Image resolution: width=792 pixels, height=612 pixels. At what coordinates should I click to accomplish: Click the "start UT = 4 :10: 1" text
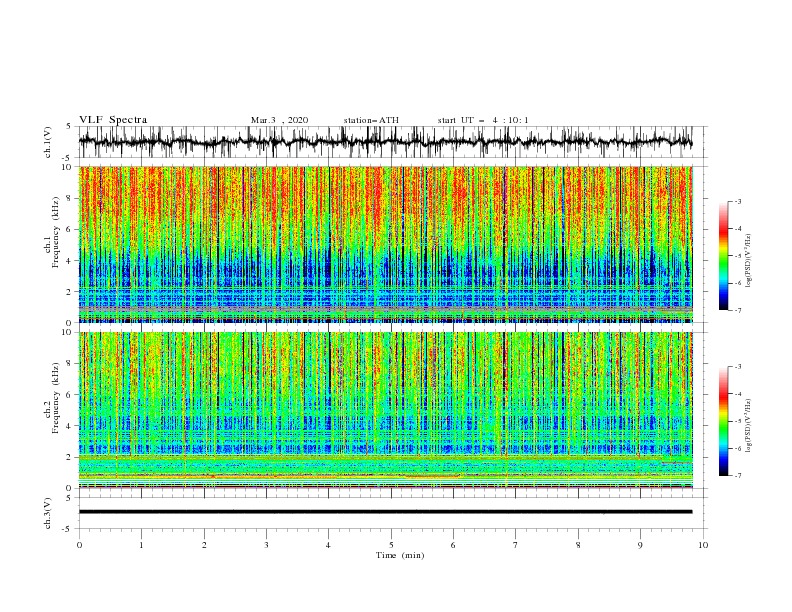tap(483, 120)
